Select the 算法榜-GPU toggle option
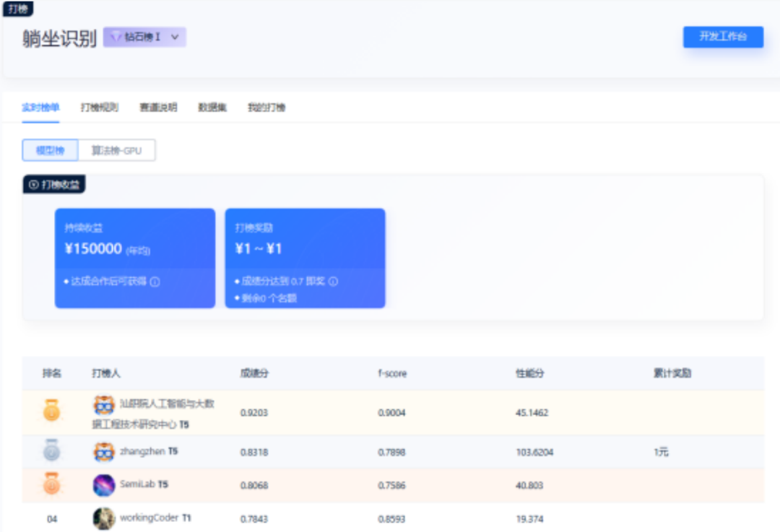This screenshot has width=780, height=532. (x=116, y=150)
